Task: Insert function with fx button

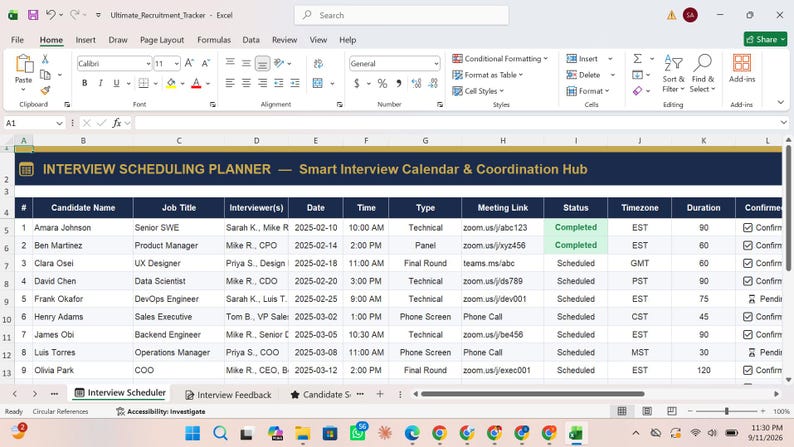Action: coord(116,123)
